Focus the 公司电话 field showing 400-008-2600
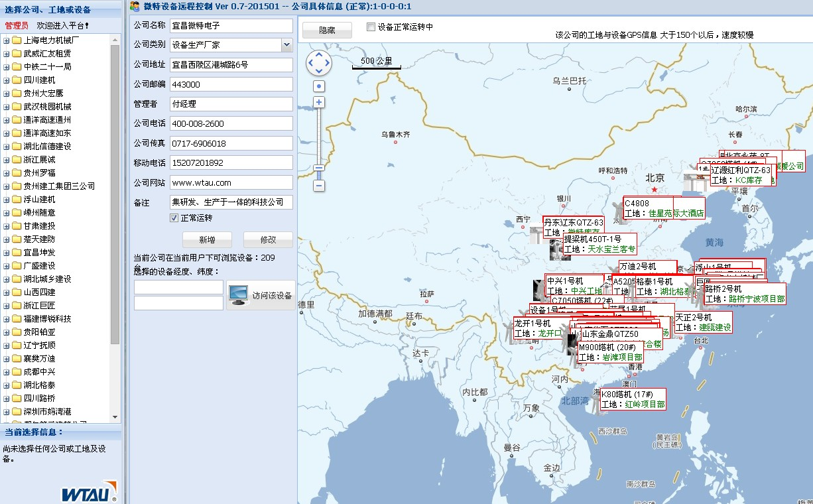The width and height of the screenshot is (813, 504). click(x=231, y=123)
